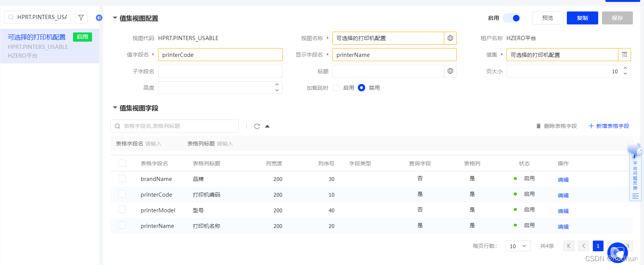Click the 显示字段名 input with printerName
This screenshot has height=265, width=644.
(x=395, y=55)
